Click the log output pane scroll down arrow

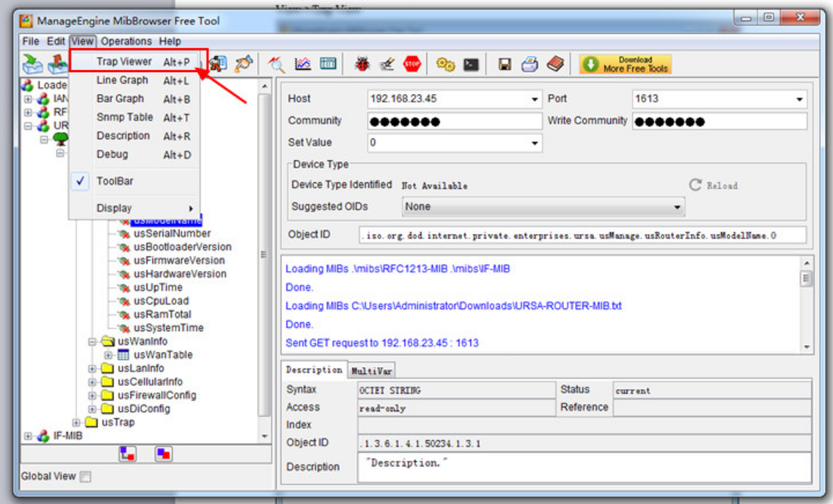(807, 346)
